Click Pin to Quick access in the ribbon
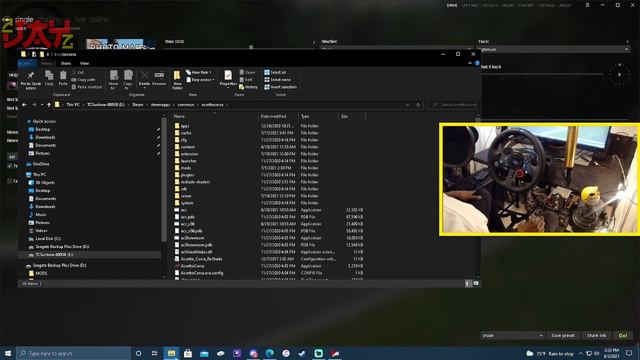 pos(31,80)
